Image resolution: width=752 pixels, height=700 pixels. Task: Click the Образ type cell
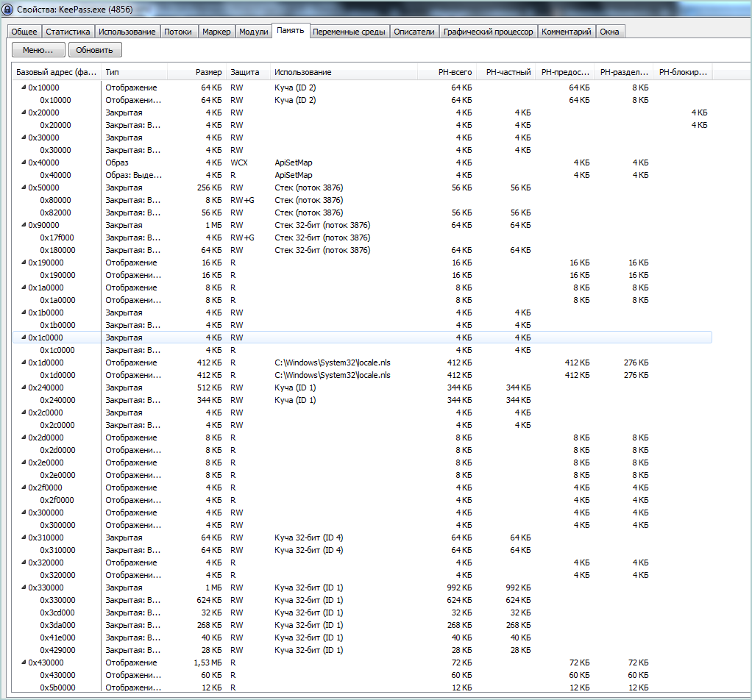coord(117,162)
